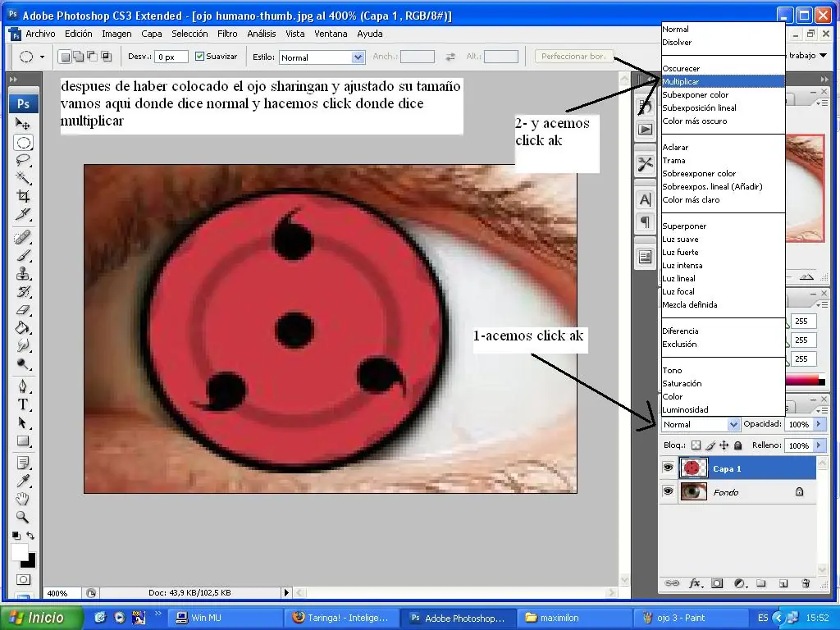Open Windows Inicio start button

click(x=42, y=618)
